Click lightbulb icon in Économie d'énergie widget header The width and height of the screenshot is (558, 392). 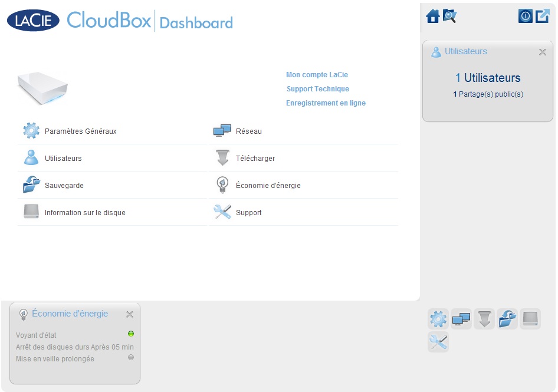pyautogui.click(x=24, y=314)
